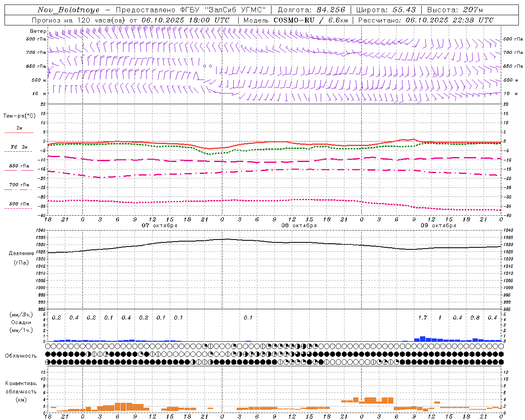Click the 'ЗапСиб УГМС' provider name
525x420 pixels.
point(235,10)
